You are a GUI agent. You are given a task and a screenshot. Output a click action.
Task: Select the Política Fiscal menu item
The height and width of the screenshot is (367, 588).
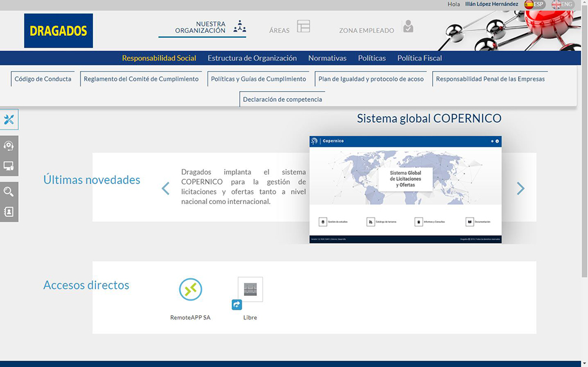point(419,58)
